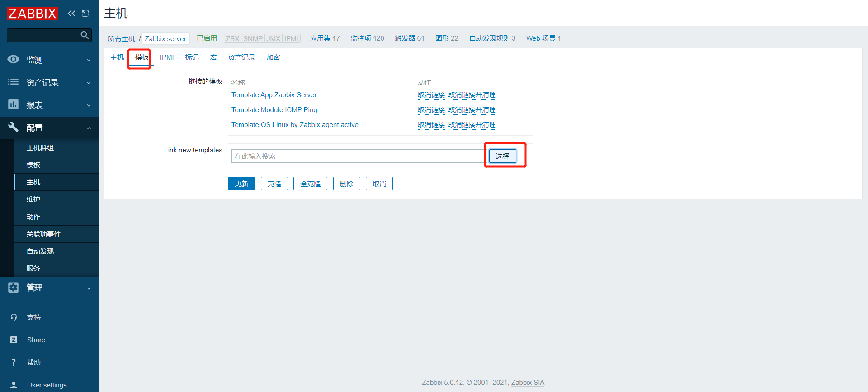Click 取消链接并清理 for Template OS Linux
The width and height of the screenshot is (868, 392).
pos(472,125)
